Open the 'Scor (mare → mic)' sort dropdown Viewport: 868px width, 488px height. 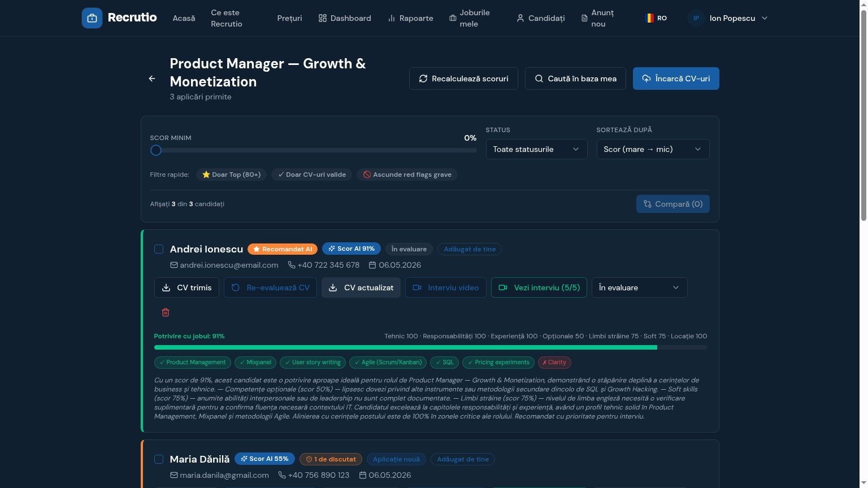(653, 149)
